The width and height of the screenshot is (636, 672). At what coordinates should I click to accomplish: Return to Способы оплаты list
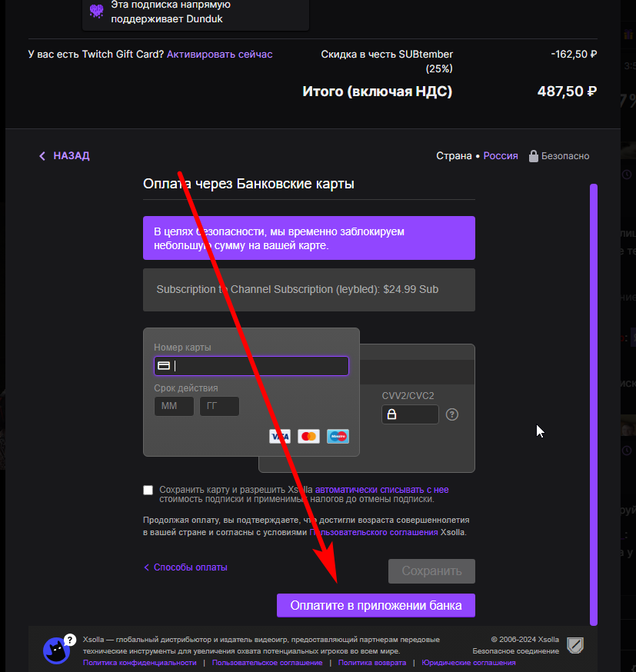pos(185,567)
